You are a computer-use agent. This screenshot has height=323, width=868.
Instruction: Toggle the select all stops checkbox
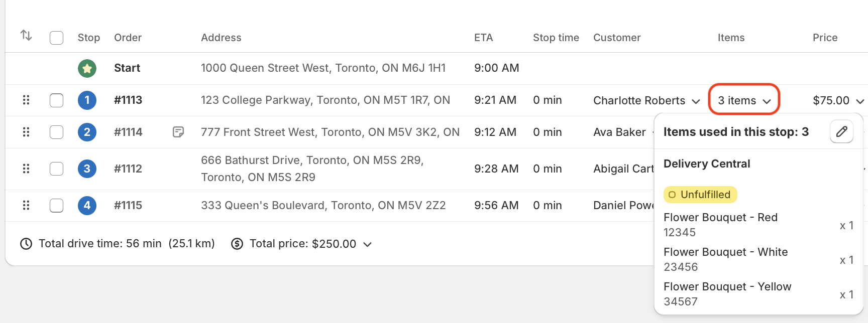click(56, 38)
